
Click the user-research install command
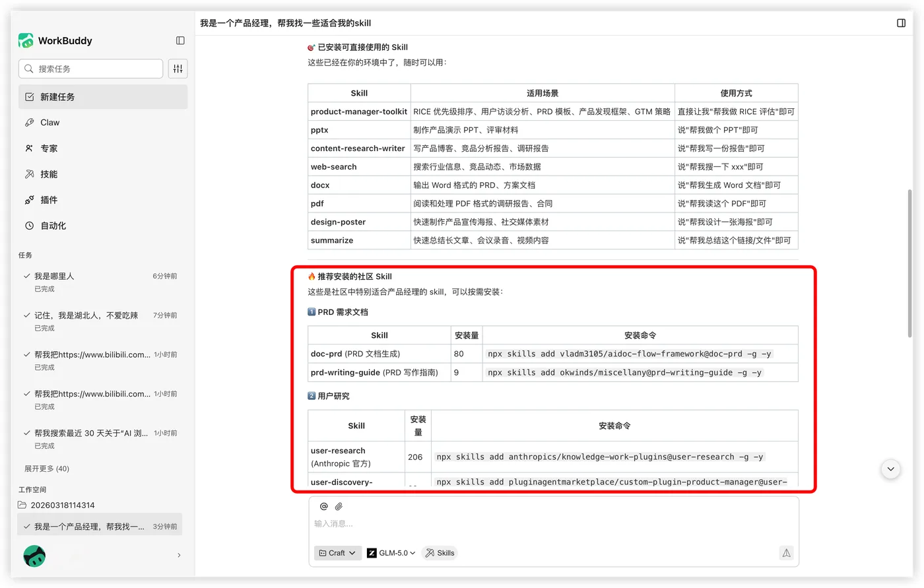point(599,457)
